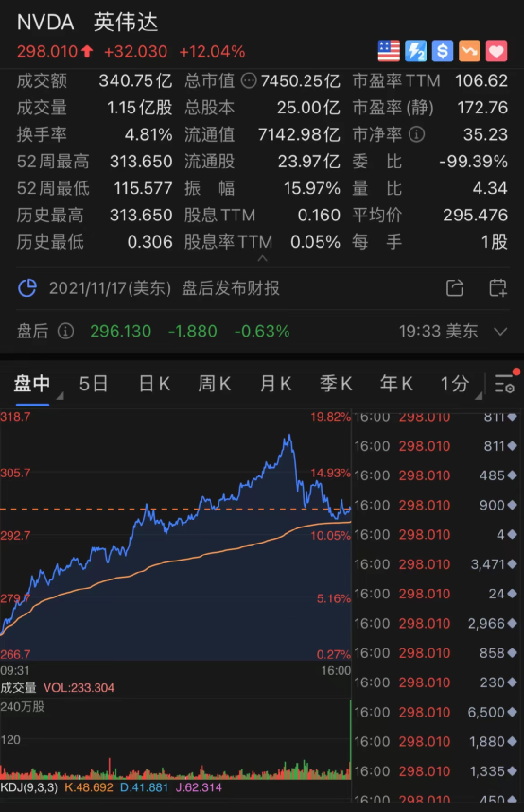Tap the 股息率TTM 0.05% value
Screen dimensions: 524x812
pyautogui.click(x=315, y=242)
